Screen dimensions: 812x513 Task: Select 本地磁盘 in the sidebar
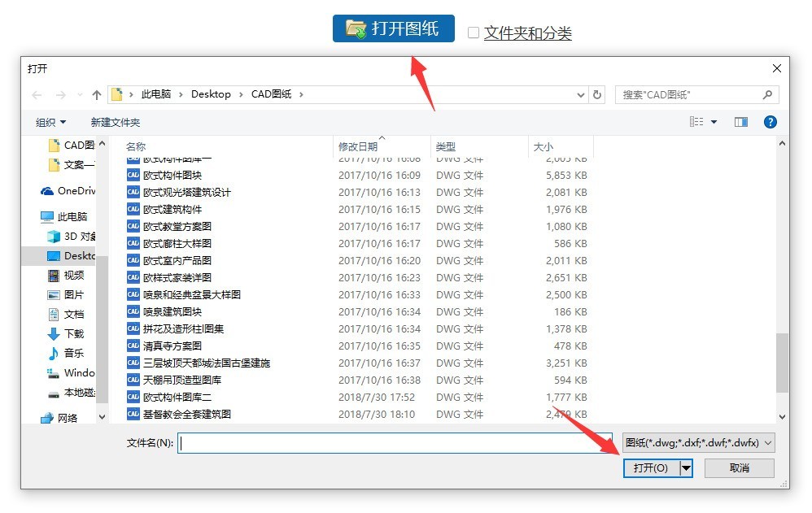tap(72, 393)
